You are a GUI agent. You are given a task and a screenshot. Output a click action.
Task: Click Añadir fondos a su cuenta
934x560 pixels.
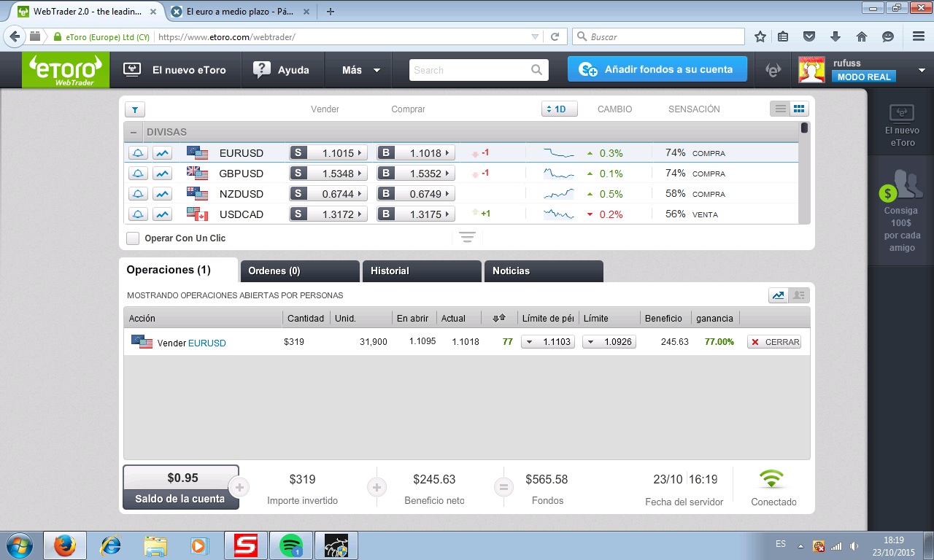(657, 69)
